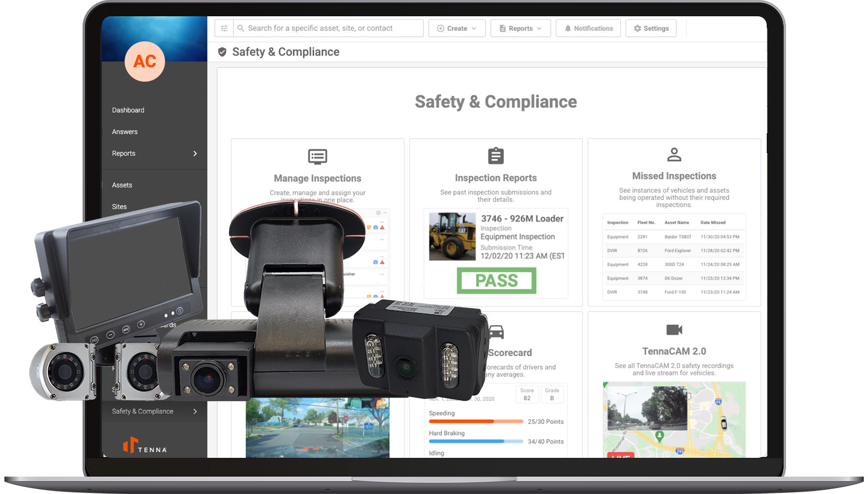Open the filter icon beside the search bar
868x494 pixels.
coord(223,28)
